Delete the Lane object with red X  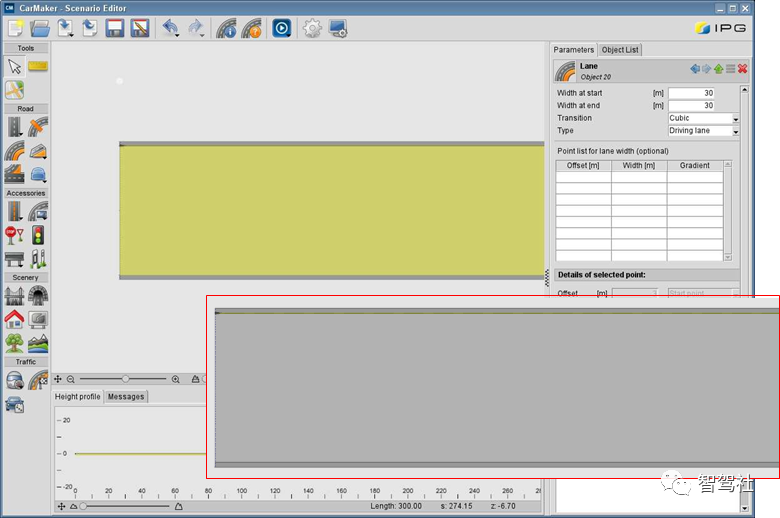tap(742, 69)
